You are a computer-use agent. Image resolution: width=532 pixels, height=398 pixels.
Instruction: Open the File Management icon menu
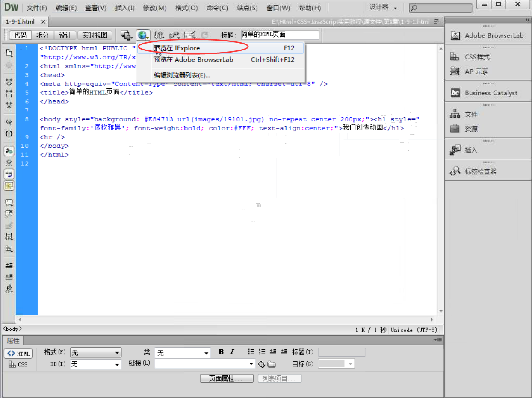pyautogui.click(x=159, y=35)
